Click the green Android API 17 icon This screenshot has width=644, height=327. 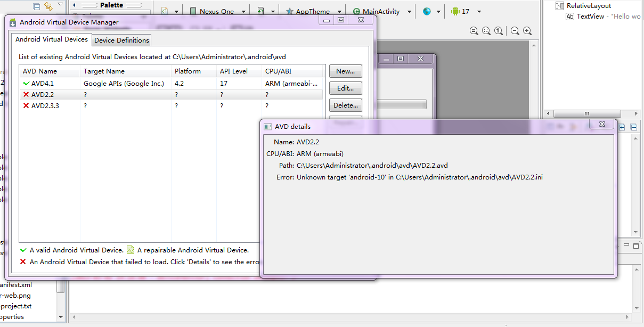[455, 11]
